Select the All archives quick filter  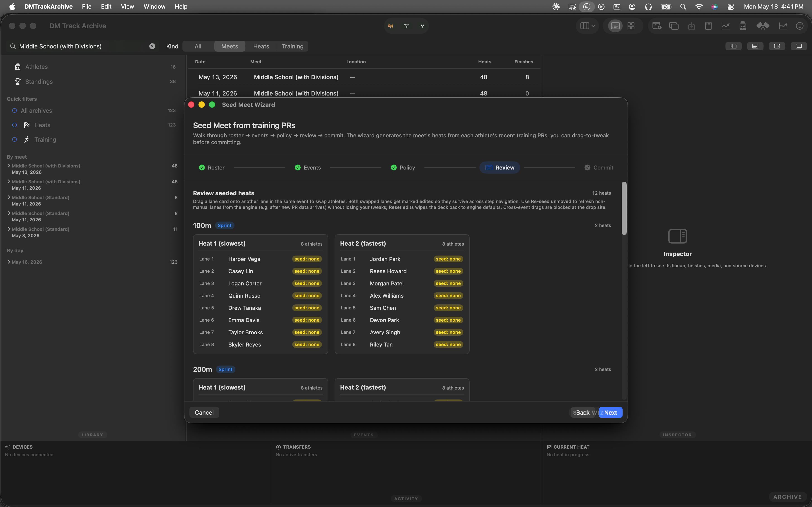[x=36, y=111]
